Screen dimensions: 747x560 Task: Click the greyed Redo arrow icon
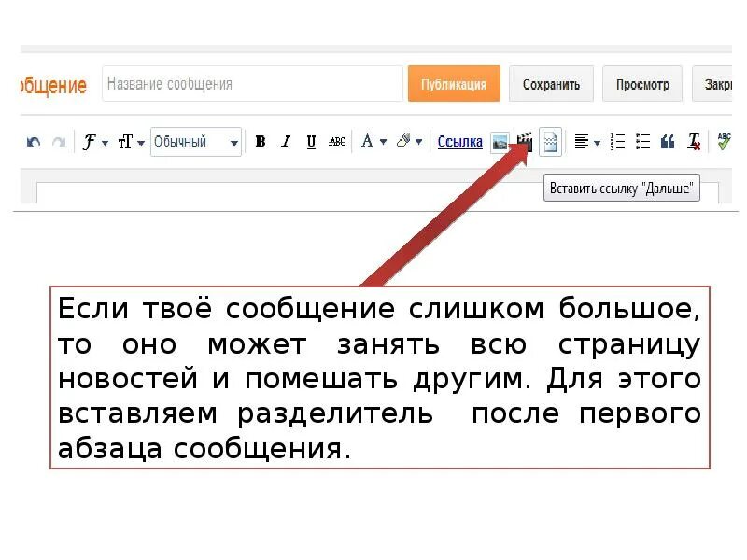[x=59, y=142]
